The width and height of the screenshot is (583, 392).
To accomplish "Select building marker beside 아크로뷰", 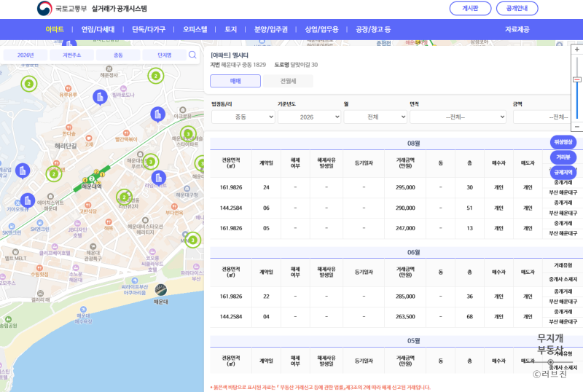I will pyautogui.click(x=157, y=114).
